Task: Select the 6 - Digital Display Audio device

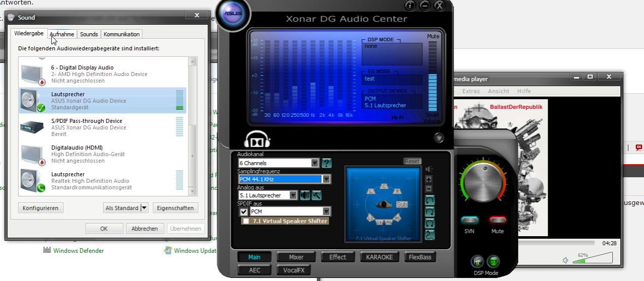Action: (x=103, y=74)
